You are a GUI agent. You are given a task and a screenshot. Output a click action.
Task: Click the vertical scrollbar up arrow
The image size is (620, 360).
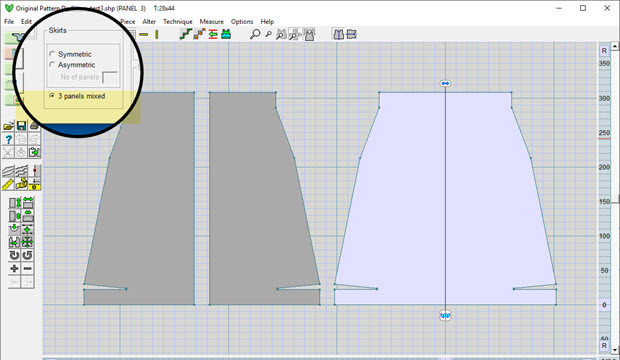tap(615, 46)
